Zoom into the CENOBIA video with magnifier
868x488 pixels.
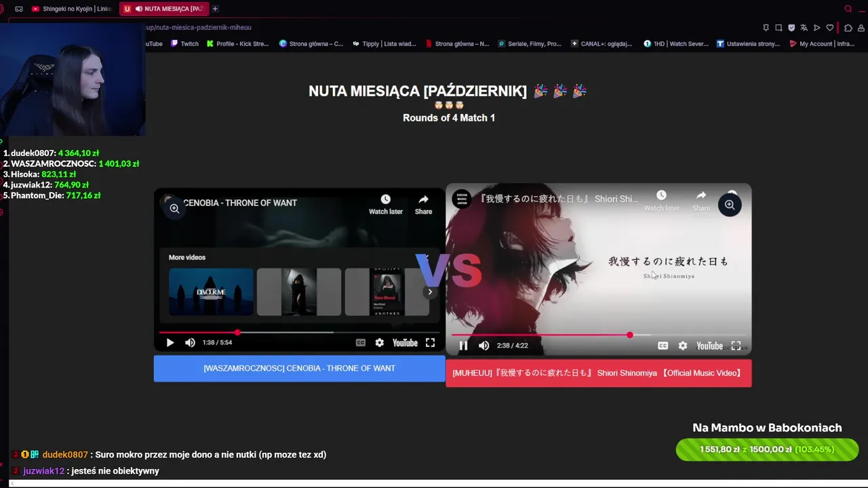[x=174, y=209]
